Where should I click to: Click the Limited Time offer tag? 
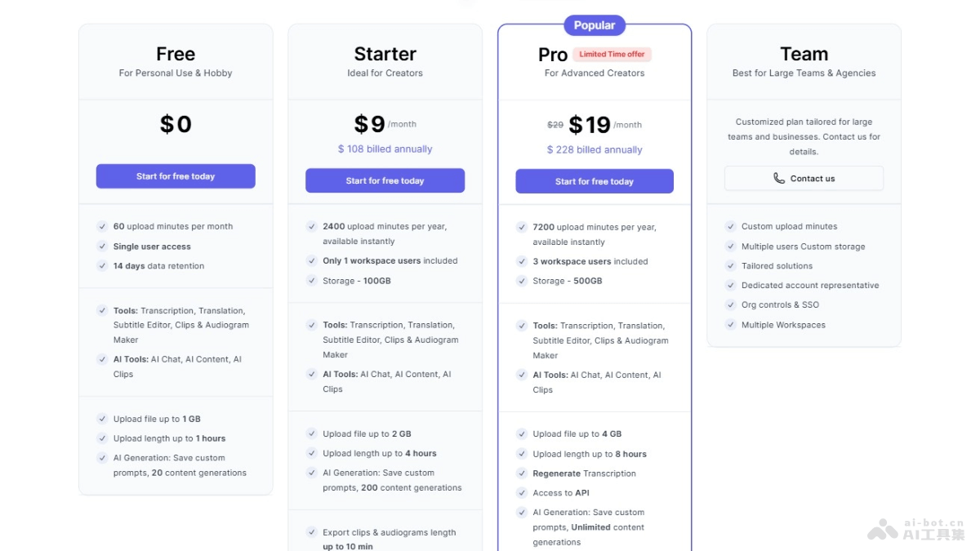click(612, 55)
